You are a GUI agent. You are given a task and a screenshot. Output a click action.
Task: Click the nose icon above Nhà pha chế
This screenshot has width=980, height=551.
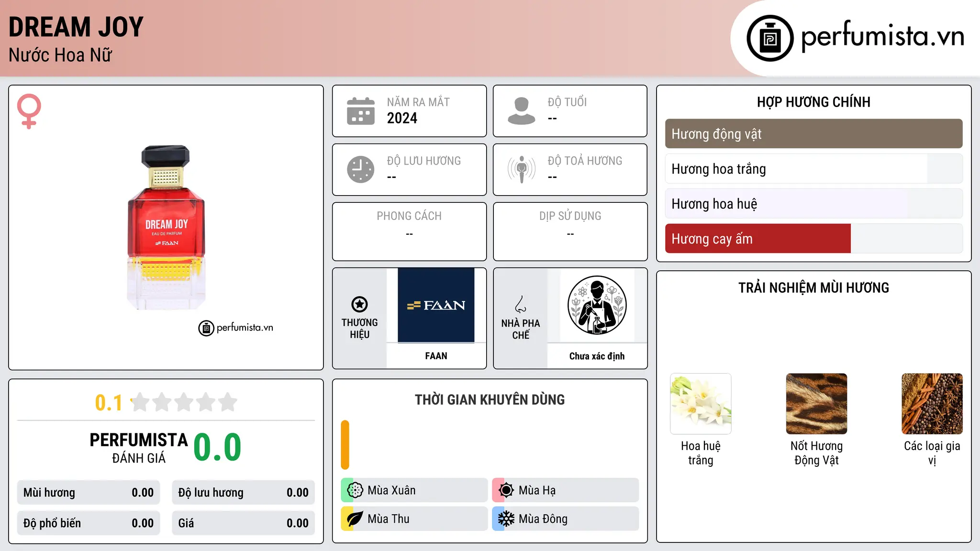click(521, 304)
